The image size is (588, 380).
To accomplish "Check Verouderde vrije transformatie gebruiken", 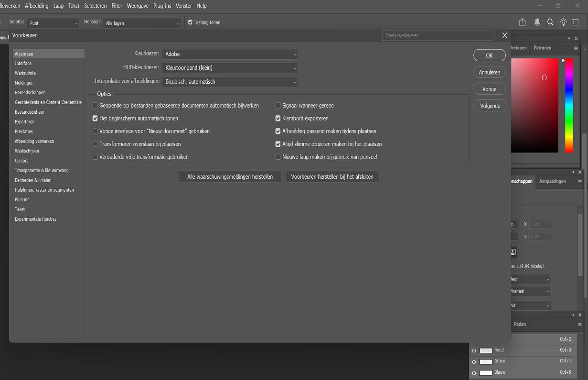I will coord(95,157).
